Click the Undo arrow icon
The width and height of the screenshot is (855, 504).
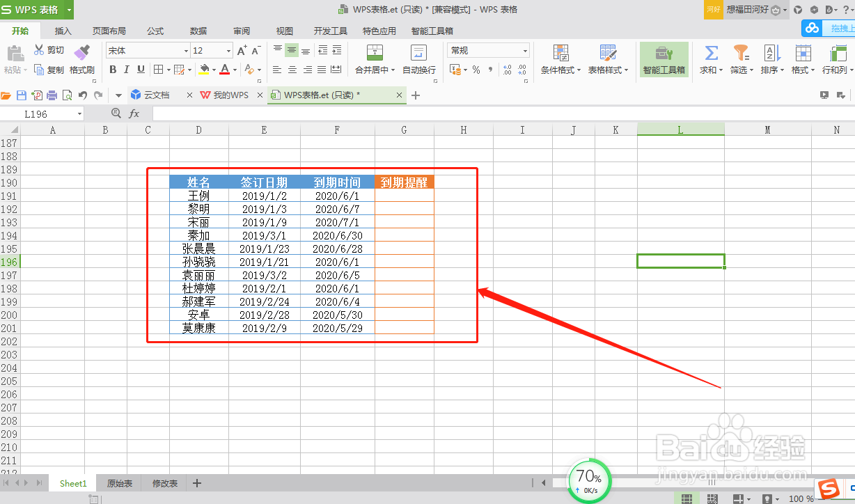[x=83, y=95]
